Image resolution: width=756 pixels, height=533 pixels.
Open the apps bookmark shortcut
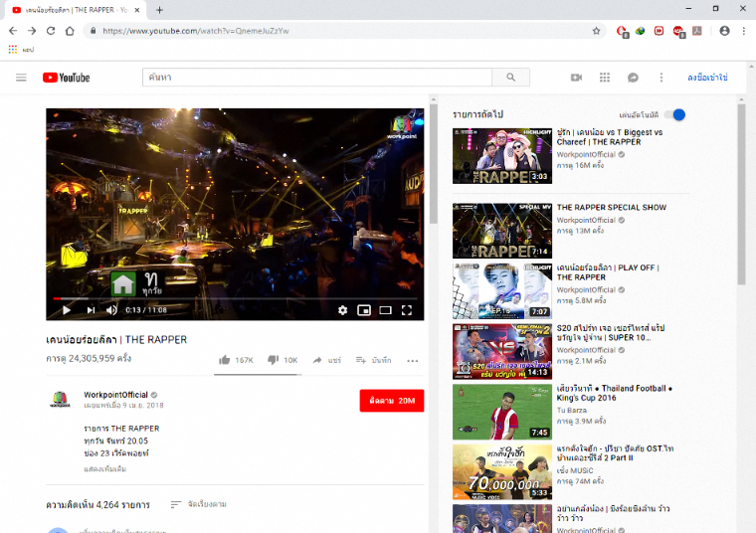click(21, 49)
